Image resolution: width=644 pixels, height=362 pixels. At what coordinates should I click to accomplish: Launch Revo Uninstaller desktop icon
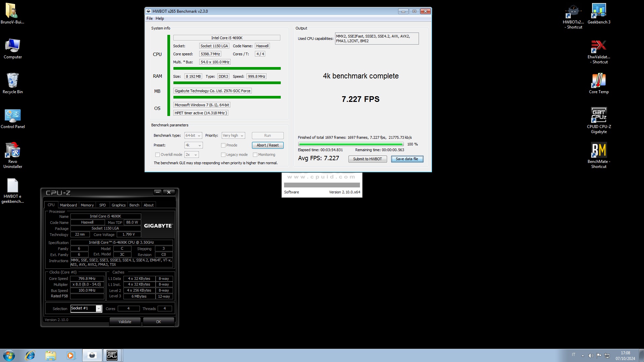[12, 155]
